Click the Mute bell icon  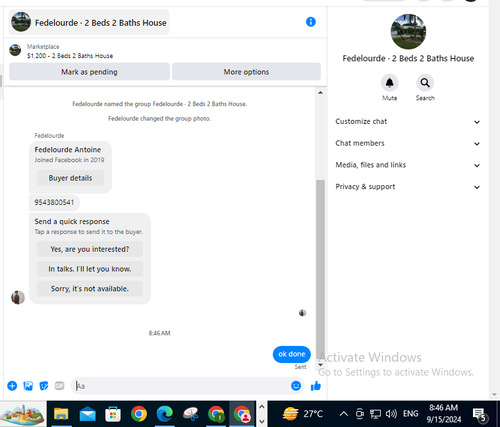click(389, 83)
